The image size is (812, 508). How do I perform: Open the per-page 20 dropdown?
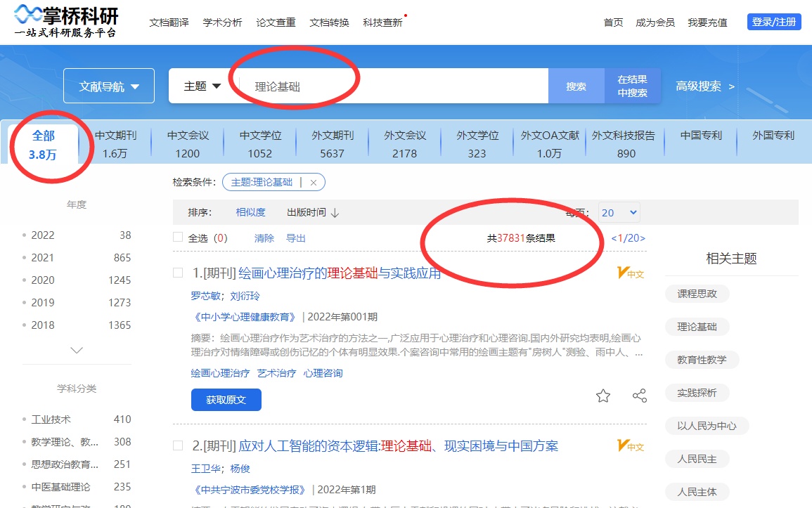[x=619, y=213]
